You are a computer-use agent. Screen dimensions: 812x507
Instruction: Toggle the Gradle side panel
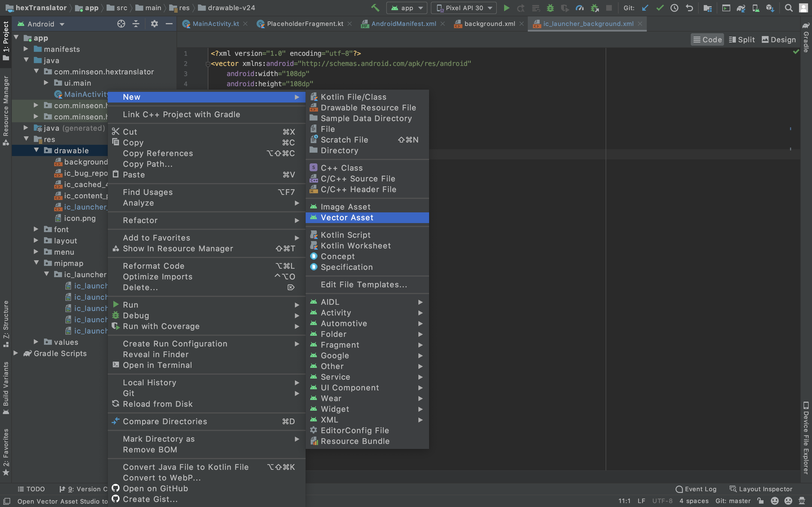pyautogui.click(x=806, y=37)
